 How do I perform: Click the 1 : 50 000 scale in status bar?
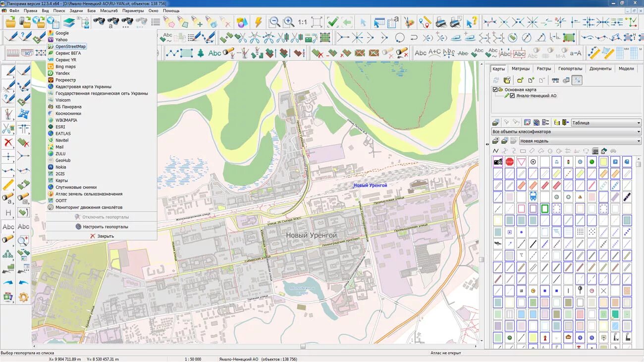point(193,359)
